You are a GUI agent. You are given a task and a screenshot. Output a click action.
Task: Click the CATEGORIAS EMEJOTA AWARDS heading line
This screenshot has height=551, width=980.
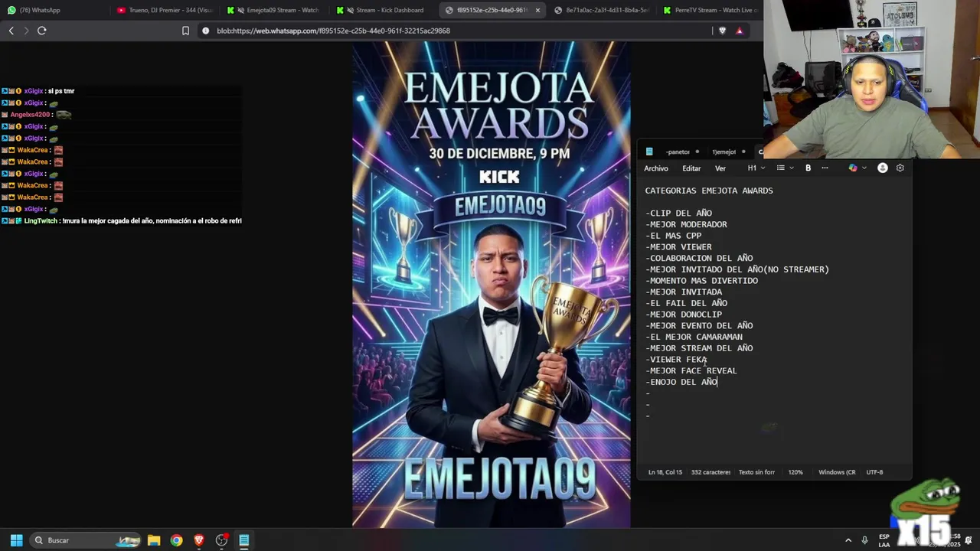coord(709,191)
